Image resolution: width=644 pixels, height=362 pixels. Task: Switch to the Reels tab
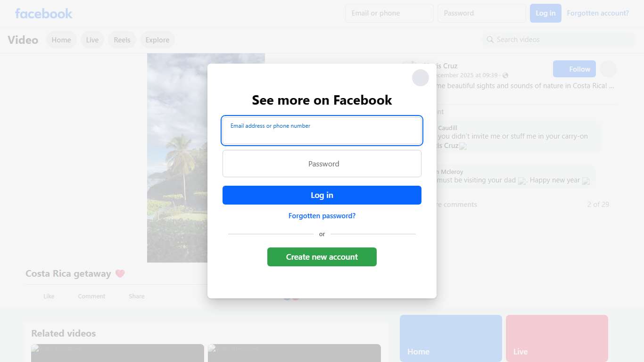(122, 40)
